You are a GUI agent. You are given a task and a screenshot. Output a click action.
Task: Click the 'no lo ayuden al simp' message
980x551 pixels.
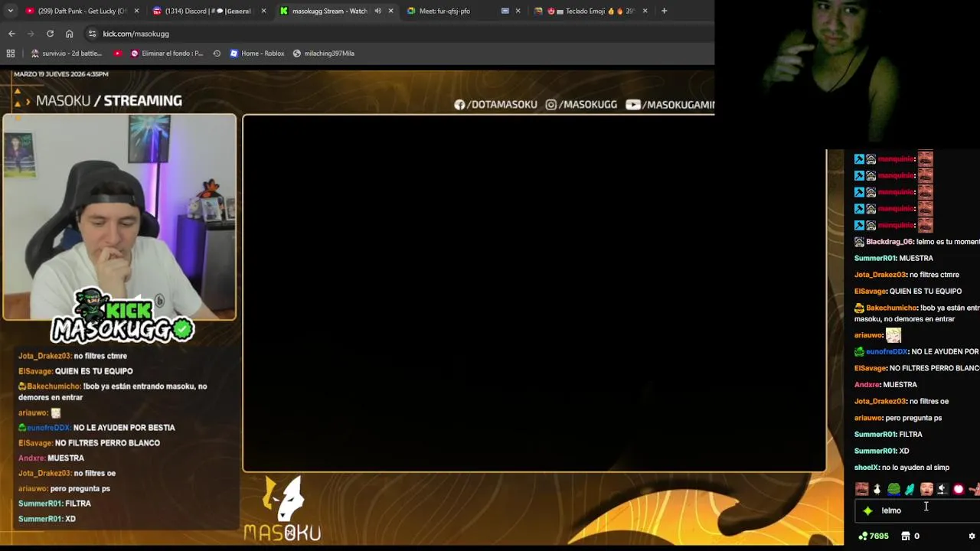point(916,468)
